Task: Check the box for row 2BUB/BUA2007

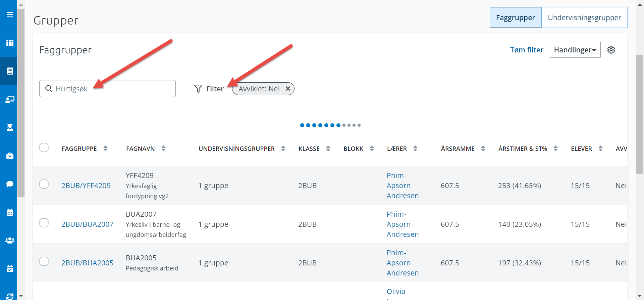Action: pyautogui.click(x=44, y=223)
